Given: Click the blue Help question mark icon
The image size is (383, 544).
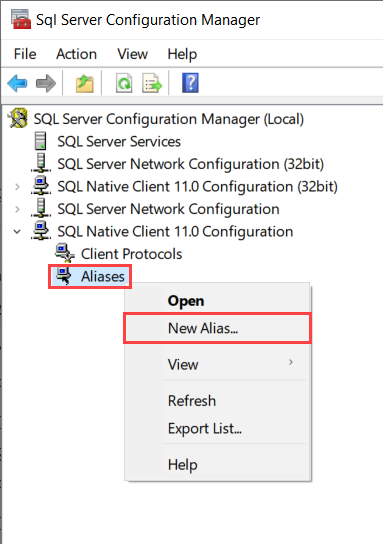Looking at the screenshot, I should pyautogui.click(x=190, y=83).
